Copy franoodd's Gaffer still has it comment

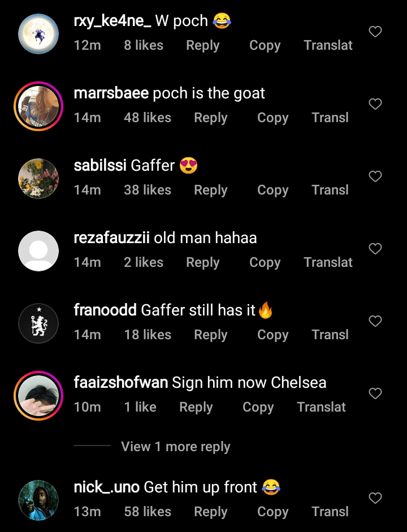pyautogui.click(x=272, y=335)
